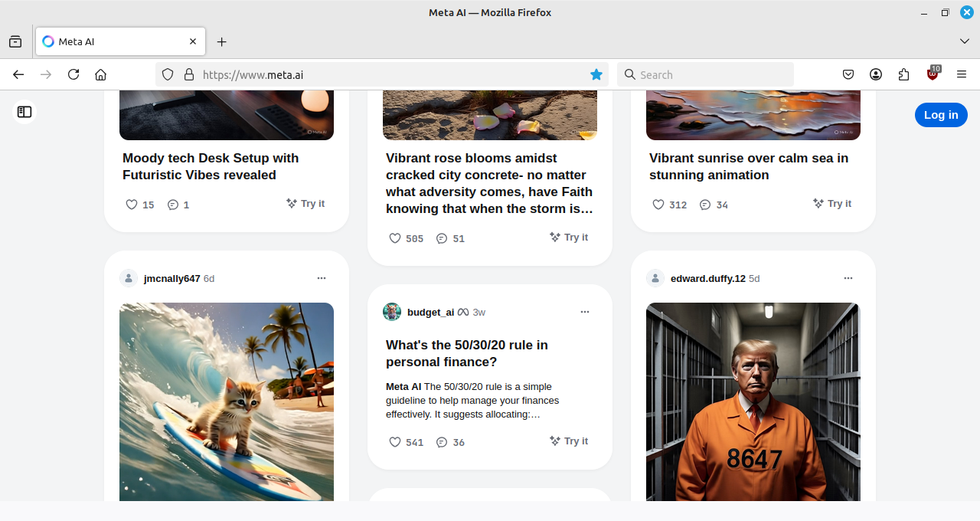The image size is (980, 521).
Task: Like the Moody tech Desk Setup post
Action: click(131, 205)
